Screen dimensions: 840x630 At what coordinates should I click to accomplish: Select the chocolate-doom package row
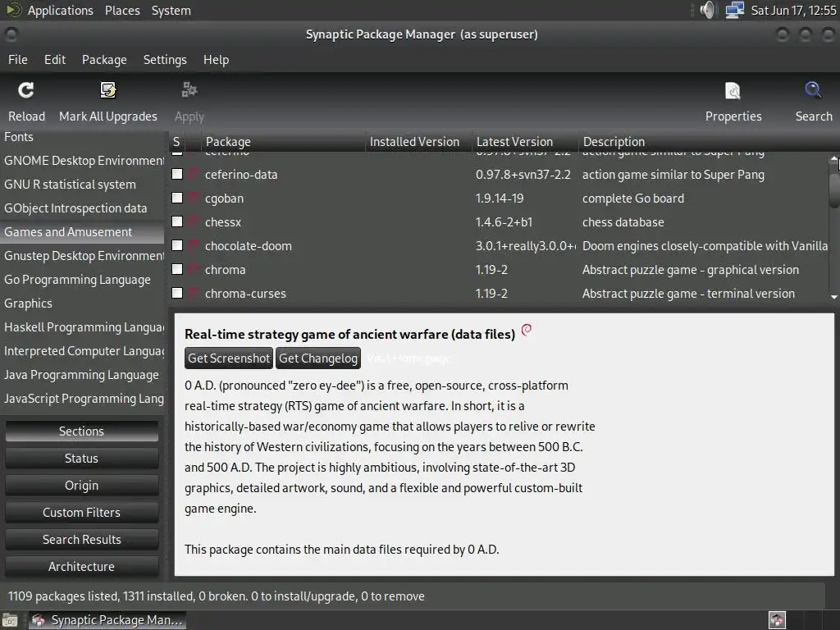pyautogui.click(x=498, y=246)
